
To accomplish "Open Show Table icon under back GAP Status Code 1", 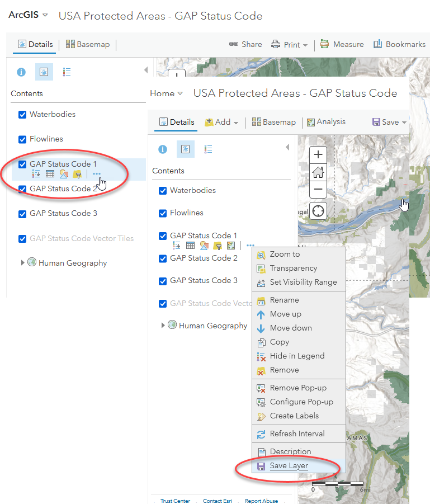I will pos(50,174).
